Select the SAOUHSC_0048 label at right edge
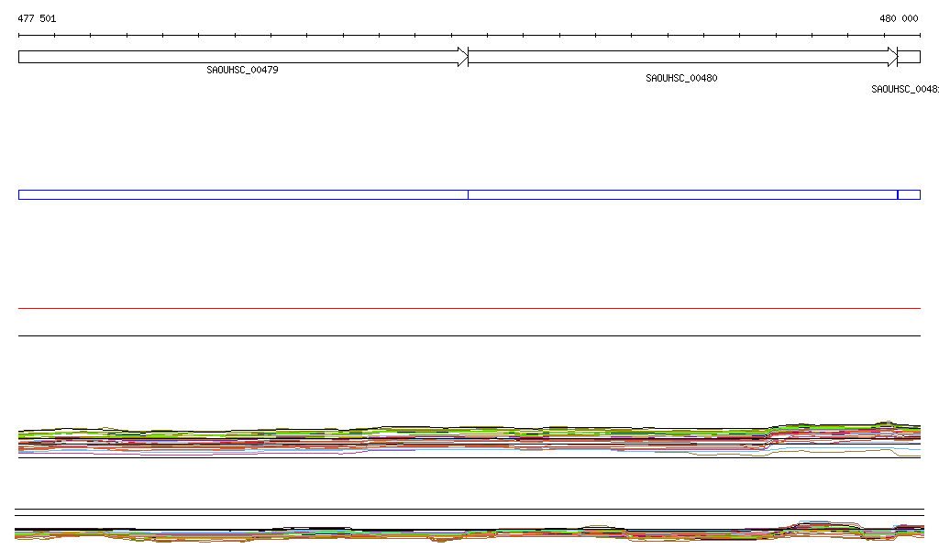Screen dimensions: 939x560 (x=904, y=90)
